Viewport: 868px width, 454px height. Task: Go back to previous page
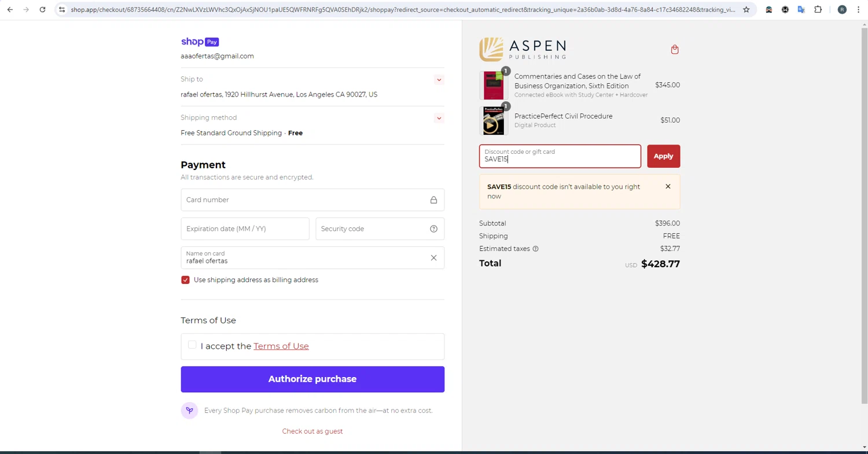click(10, 9)
